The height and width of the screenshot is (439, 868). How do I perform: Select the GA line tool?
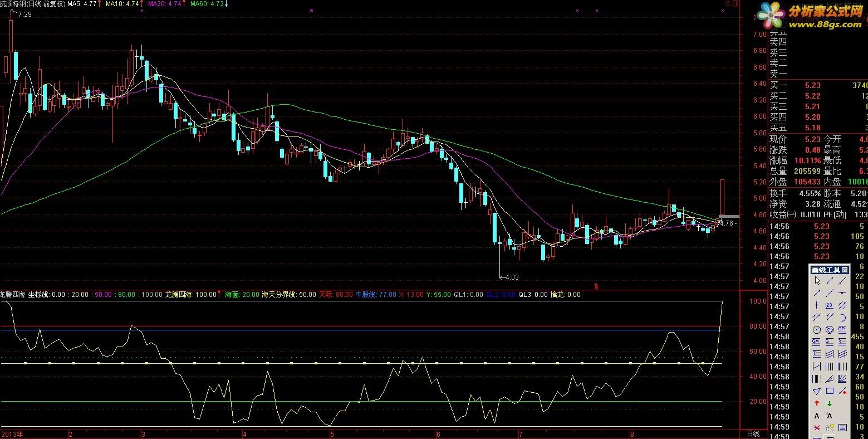(x=817, y=341)
